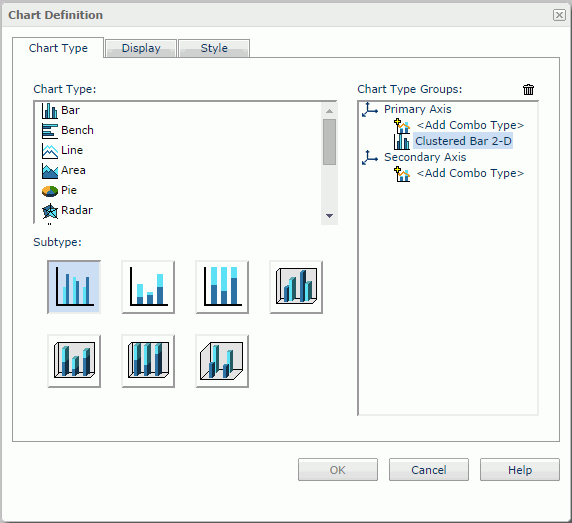Add combo type under Primary Axis
This screenshot has width=572, height=523.
(470, 125)
